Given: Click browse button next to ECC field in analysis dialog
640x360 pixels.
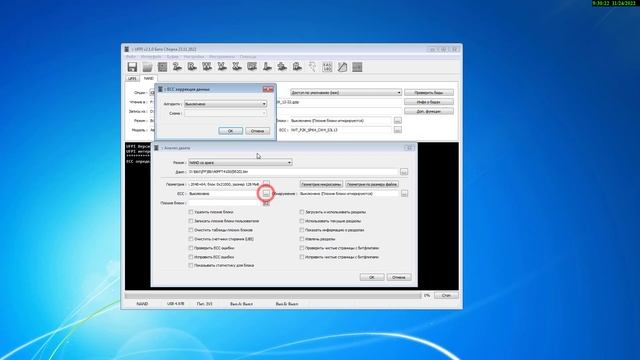Looking at the screenshot, I should pos(266,193).
